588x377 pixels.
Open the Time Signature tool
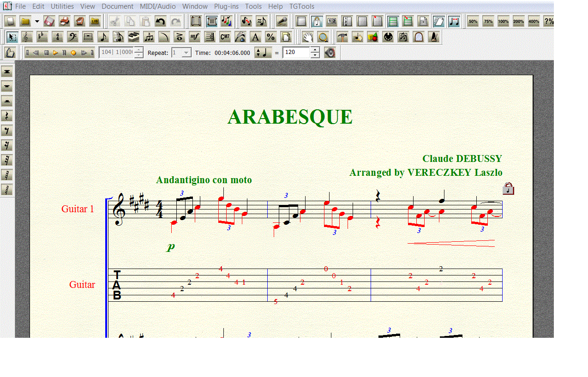(x=57, y=37)
